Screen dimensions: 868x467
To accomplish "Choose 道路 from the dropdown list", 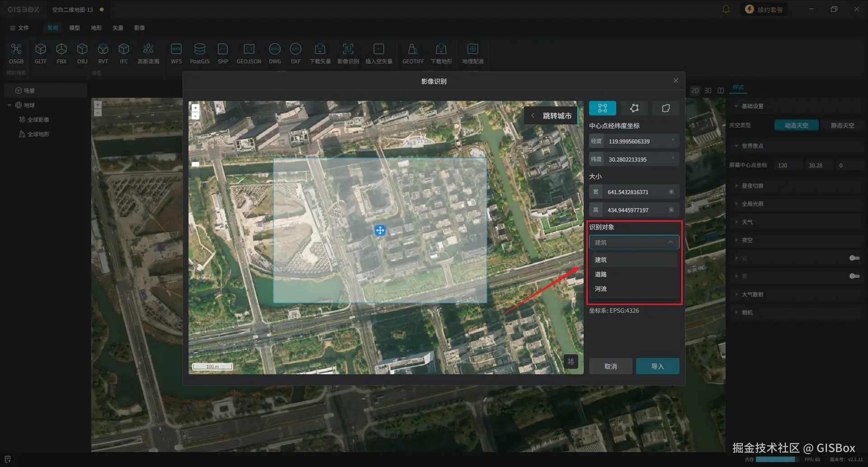I will coord(601,274).
